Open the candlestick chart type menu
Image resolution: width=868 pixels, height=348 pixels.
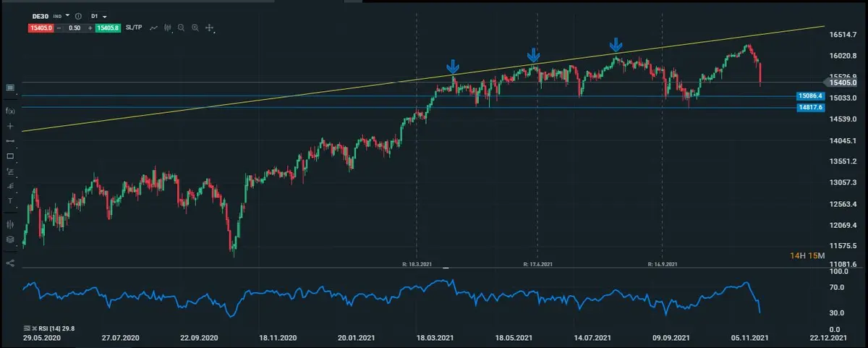coord(168,28)
